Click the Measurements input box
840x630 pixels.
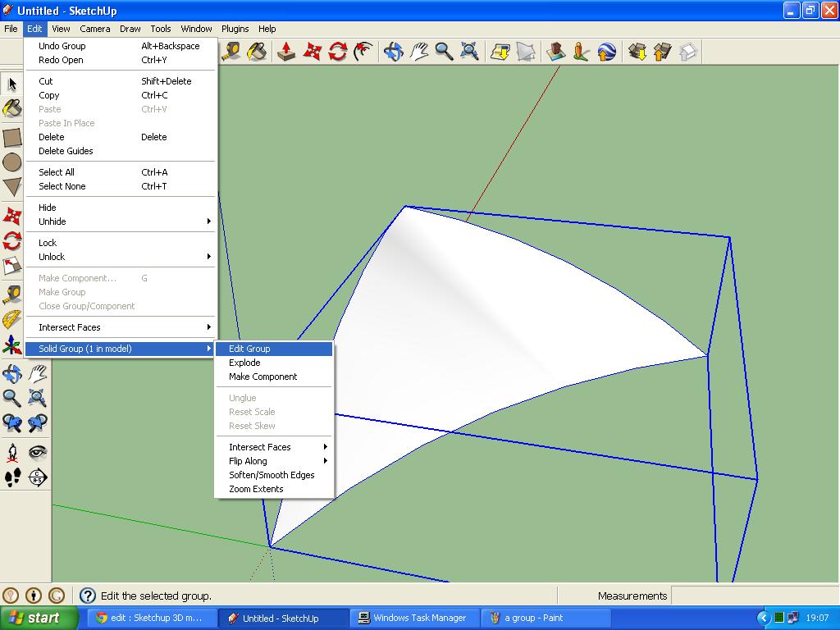753,596
